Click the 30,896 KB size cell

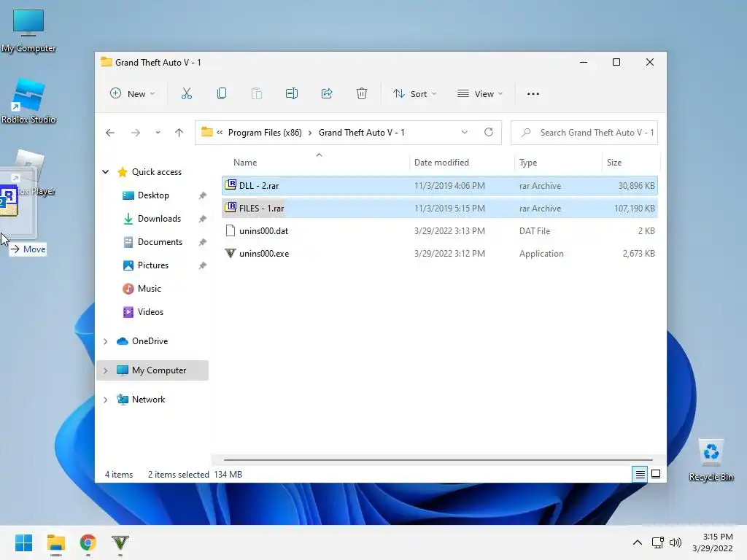pyautogui.click(x=636, y=186)
